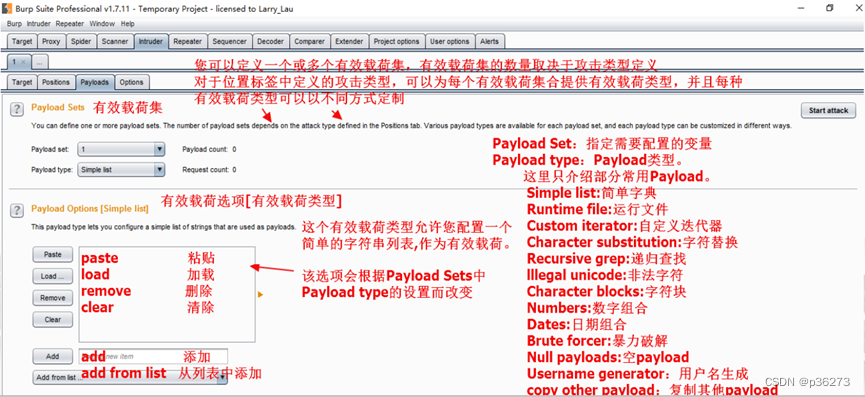The image size is (865, 397).
Task: Expand the Add from list dropdown
Action: coord(130,378)
